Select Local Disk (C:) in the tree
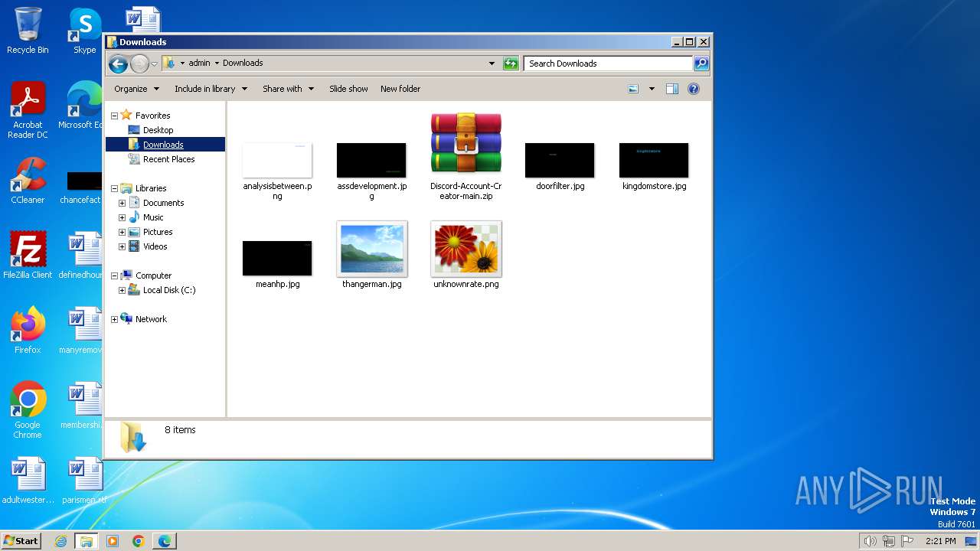The image size is (980, 551). 169,290
